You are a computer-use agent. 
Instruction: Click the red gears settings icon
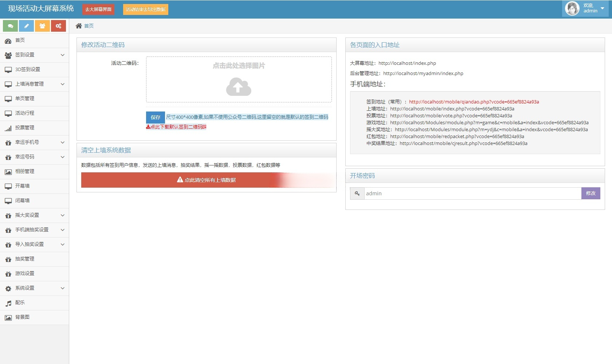[58, 26]
